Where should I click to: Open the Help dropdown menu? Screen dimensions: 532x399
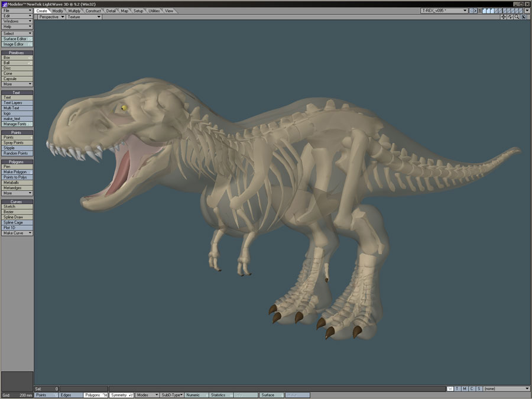point(17,27)
